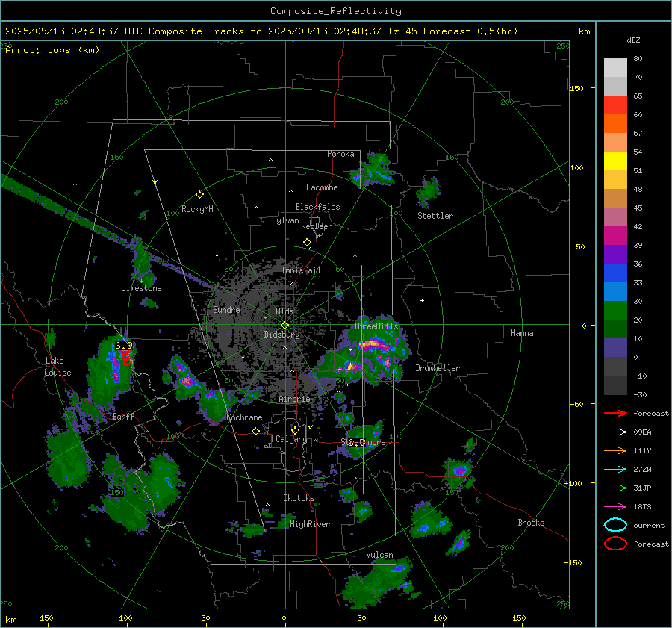Screen dimensions: 672x628
Task: Select the 39 dBZ magenta color swatch
Action: pyautogui.click(x=615, y=236)
